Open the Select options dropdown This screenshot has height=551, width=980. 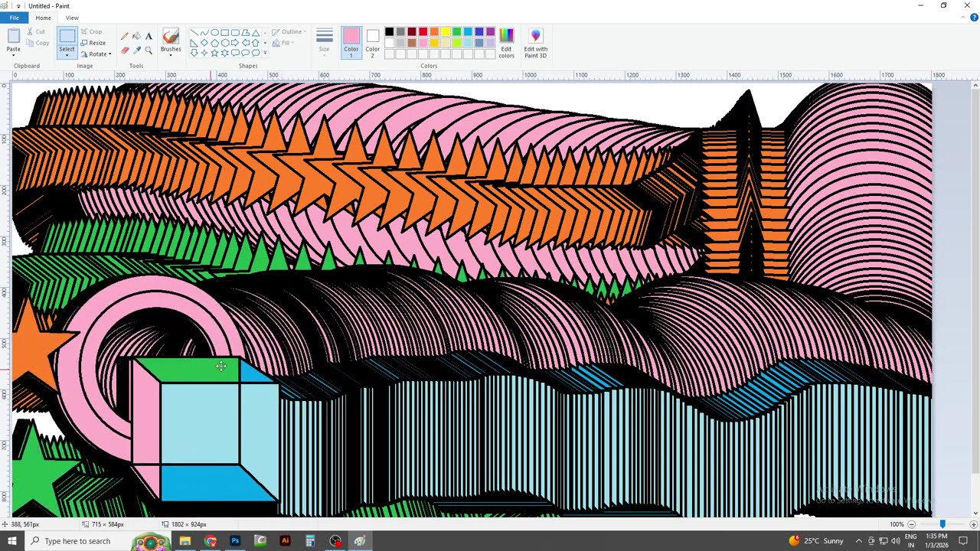pyautogui.click(x=67, y=54)
